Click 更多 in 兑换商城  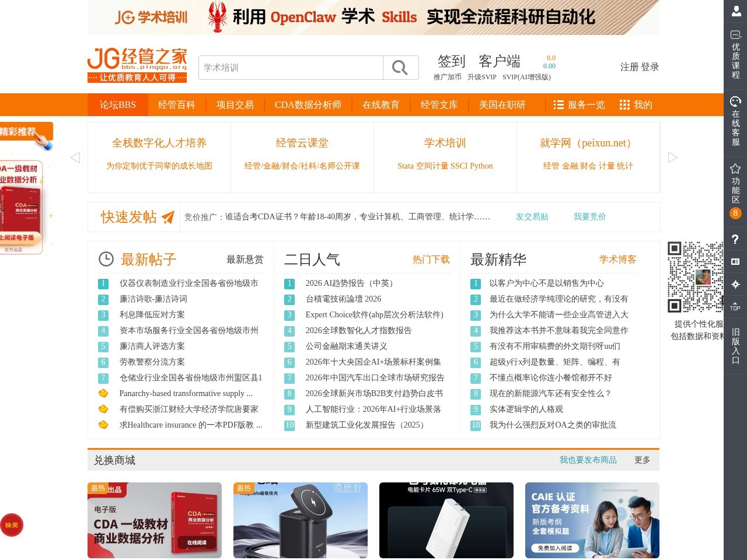coord(642,460)
